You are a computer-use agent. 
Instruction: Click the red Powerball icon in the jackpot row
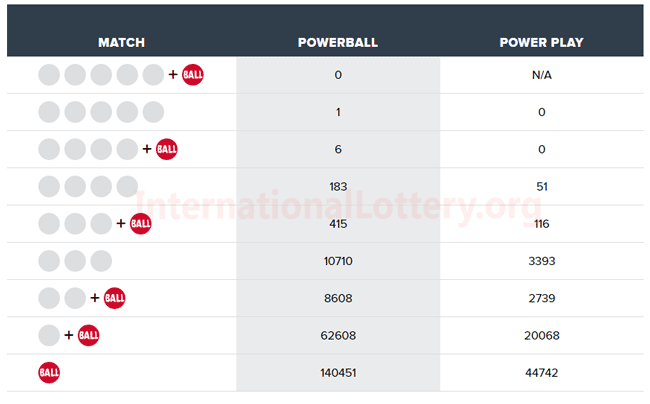193,75
